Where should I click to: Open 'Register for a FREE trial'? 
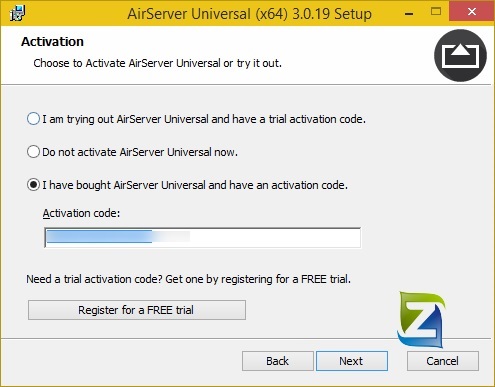coord(137,310)
